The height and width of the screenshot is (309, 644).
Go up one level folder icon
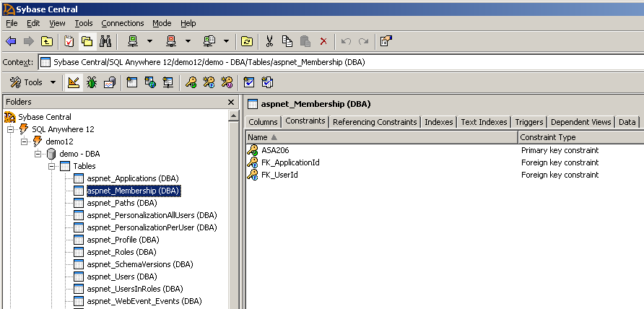(47, 41)
